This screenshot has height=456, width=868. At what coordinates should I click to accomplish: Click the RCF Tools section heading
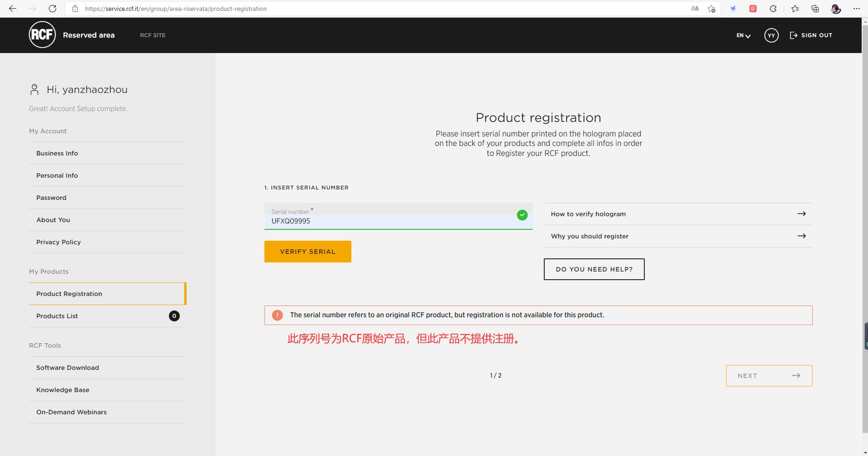point(45,345)
